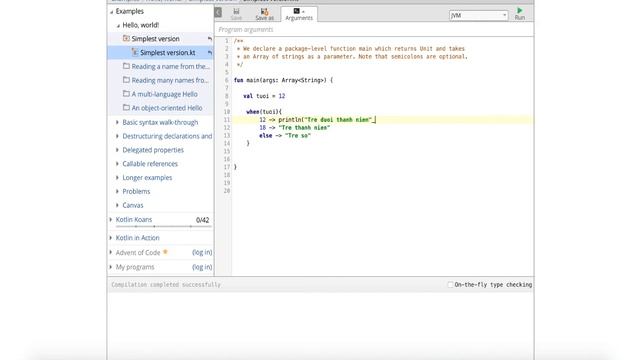Screen dimensions: 640x360
Task: Collapse the sidebar with the arrow button
Action: pyautogui.click(x=218, y=13)
